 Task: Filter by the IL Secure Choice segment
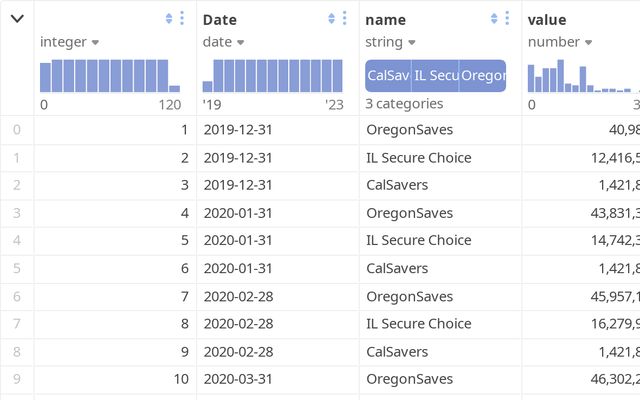click(x=436, y=76)
